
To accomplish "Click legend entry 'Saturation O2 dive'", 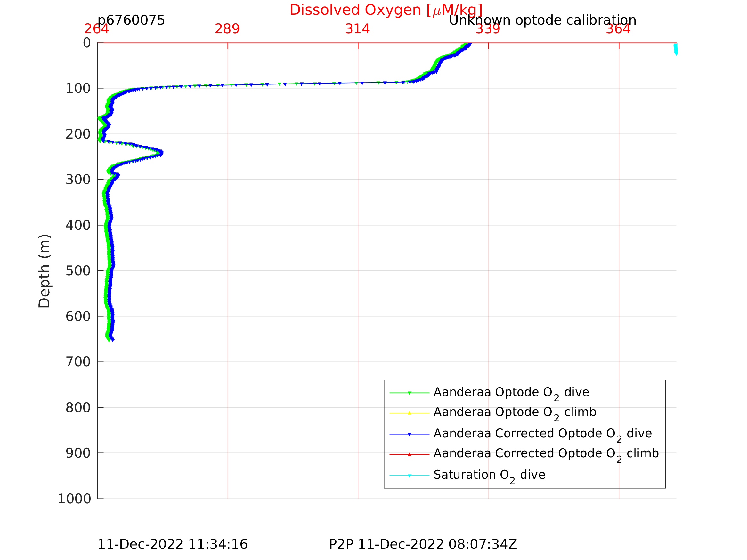I will tap(489, 476).
